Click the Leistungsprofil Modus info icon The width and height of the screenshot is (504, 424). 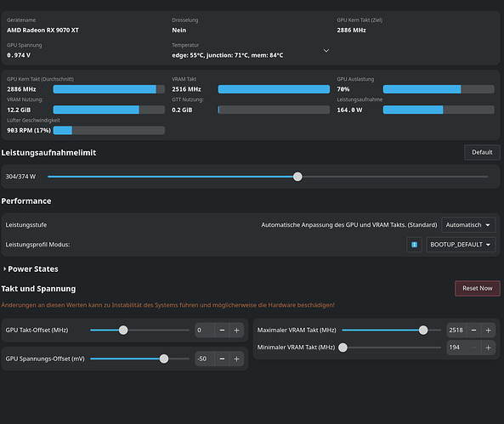point(414,245)
